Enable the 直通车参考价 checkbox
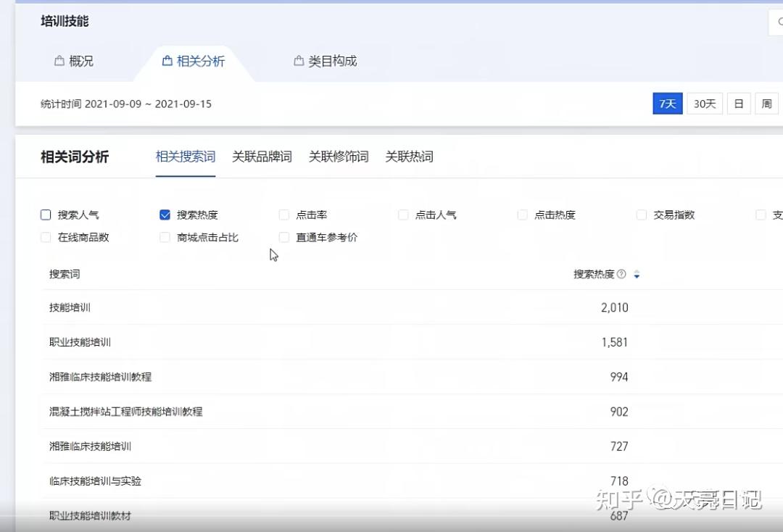Screen dimensions: 783x532 [x=284, y=238]
